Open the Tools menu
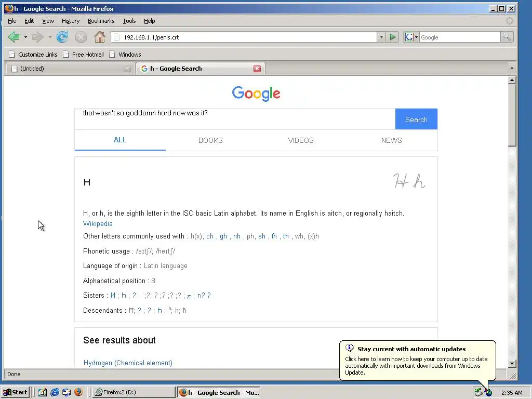The height and width of the screenshot is (399, 532). (129, 21)
